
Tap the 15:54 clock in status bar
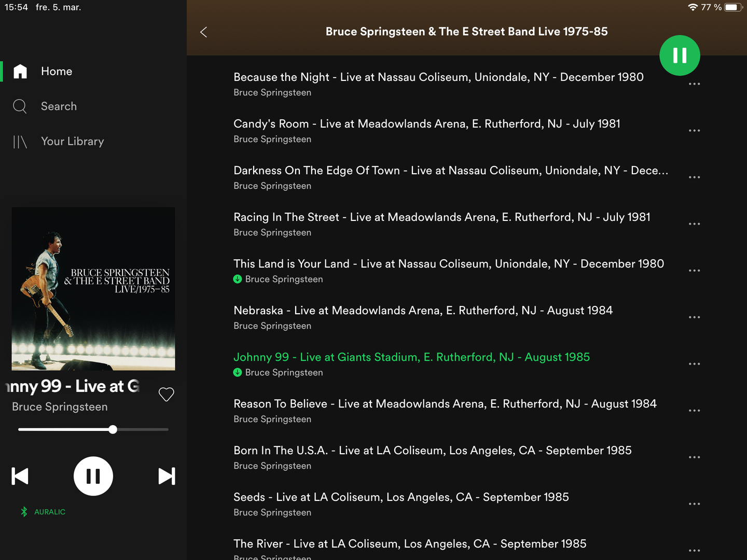click(x=16, y=7)
